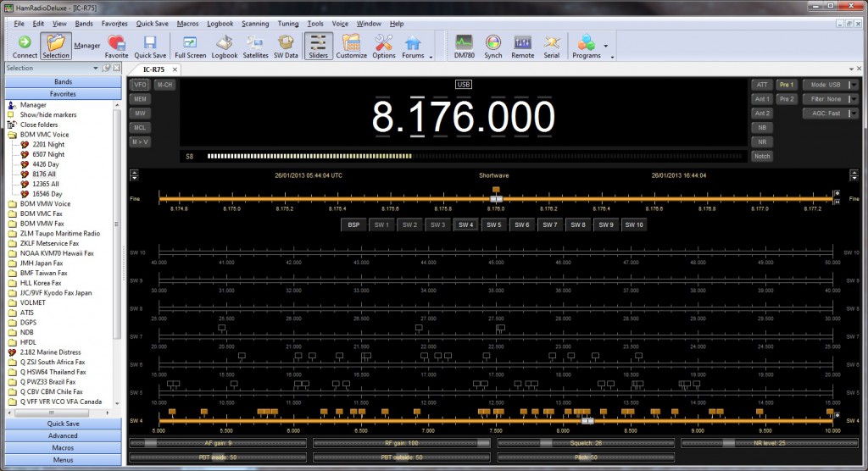
Task: Select Ant 2 antenna button
Action: [762, 113]
